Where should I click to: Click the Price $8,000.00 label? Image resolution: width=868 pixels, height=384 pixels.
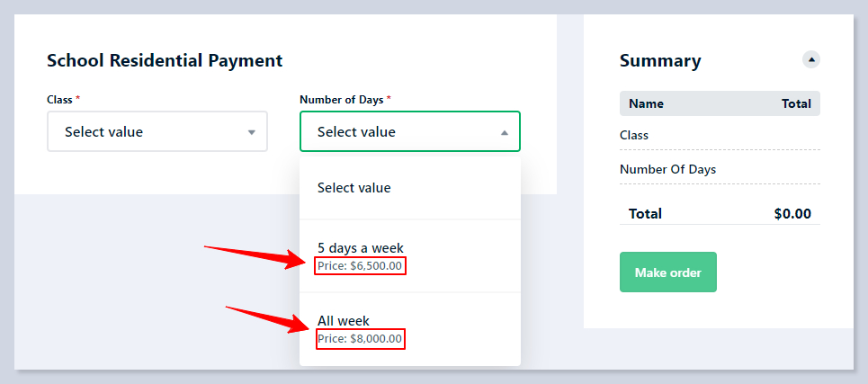(x=361, y=339)
